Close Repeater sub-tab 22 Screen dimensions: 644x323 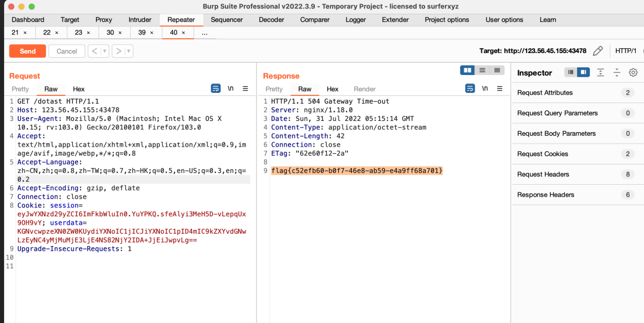coord(57,32)
